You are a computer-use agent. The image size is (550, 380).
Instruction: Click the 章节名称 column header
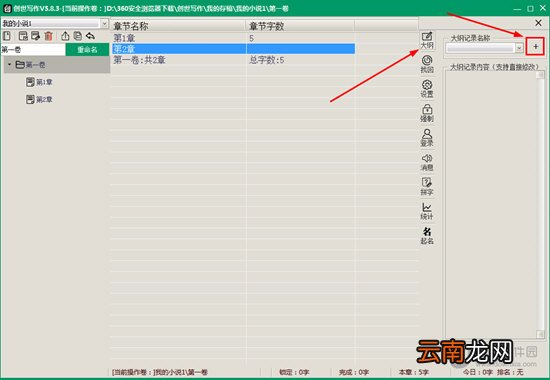178,26
